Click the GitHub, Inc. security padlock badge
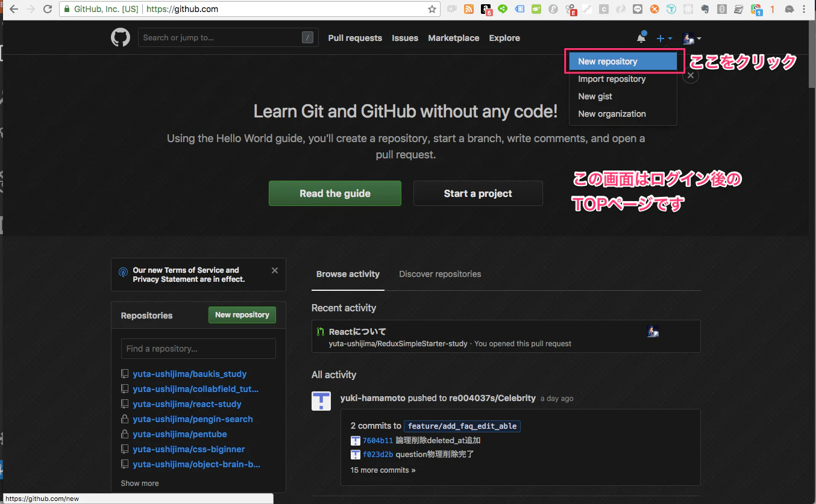 tap(66, 9)
